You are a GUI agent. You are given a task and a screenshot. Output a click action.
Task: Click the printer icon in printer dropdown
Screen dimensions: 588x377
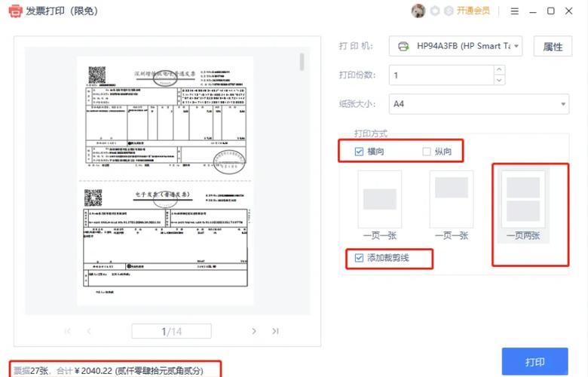[403, 46]
